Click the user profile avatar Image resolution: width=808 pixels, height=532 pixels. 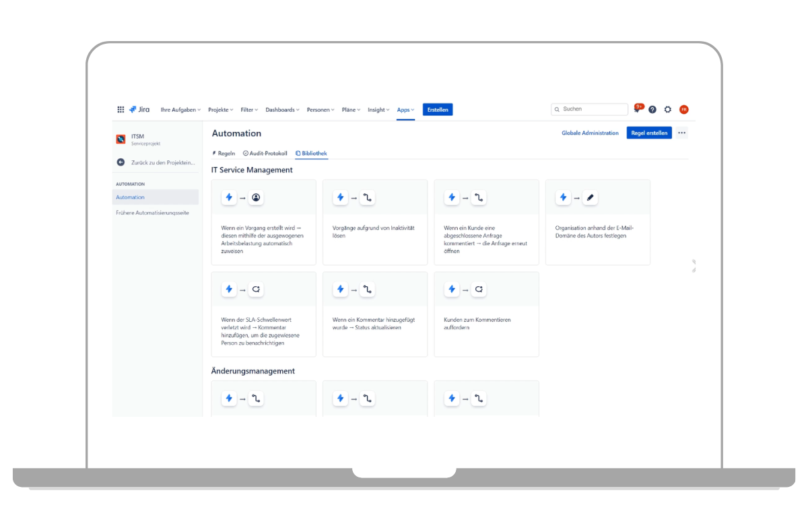click(683, 110)
